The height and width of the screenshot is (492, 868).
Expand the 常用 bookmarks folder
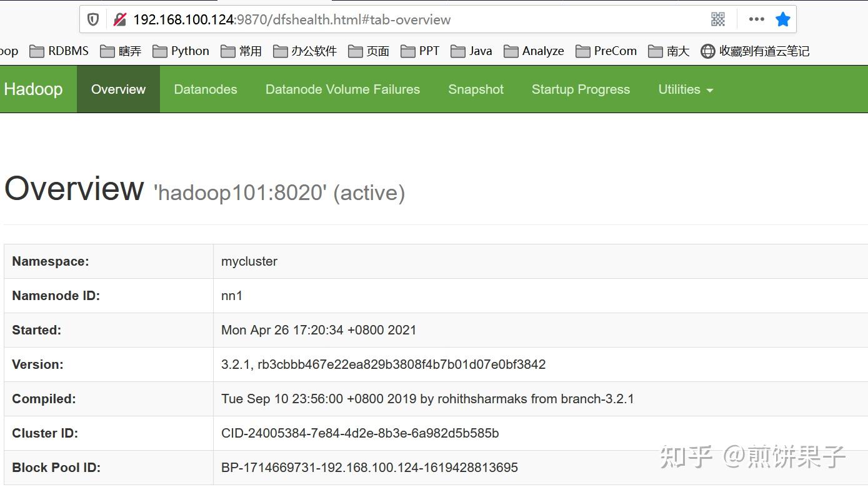click(x=228, y=51)
